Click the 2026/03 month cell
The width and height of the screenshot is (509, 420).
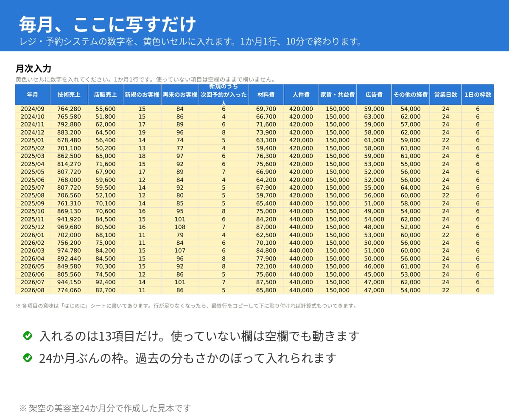33,251
